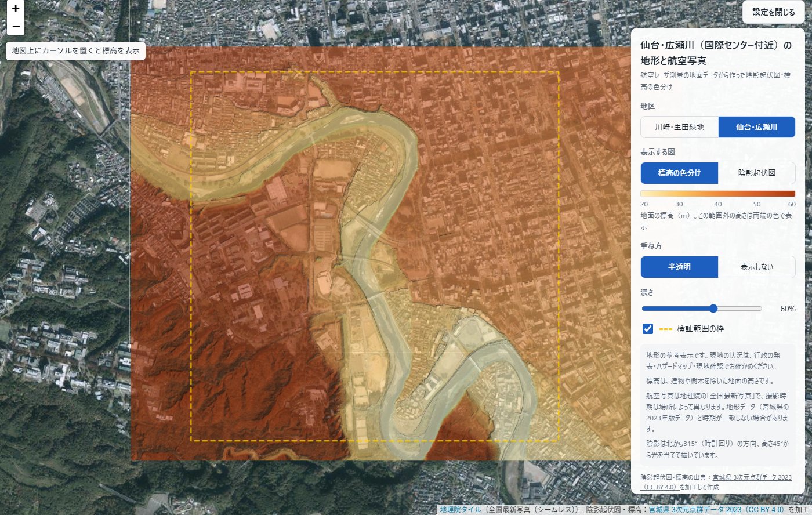
Task: Set overlay mode to 半透明
Action: pos(679,267)
